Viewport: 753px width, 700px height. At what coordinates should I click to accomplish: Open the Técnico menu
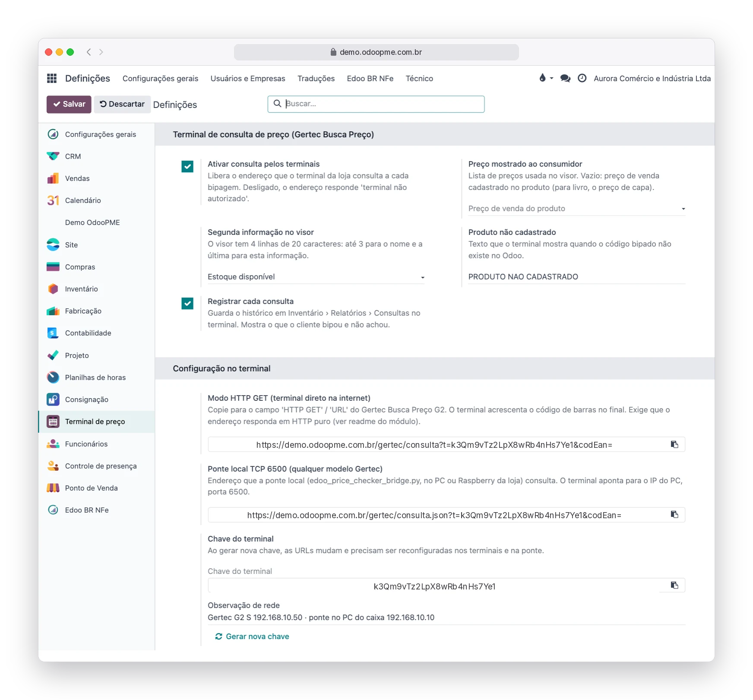pyautogui.click(x=419, y=79)
